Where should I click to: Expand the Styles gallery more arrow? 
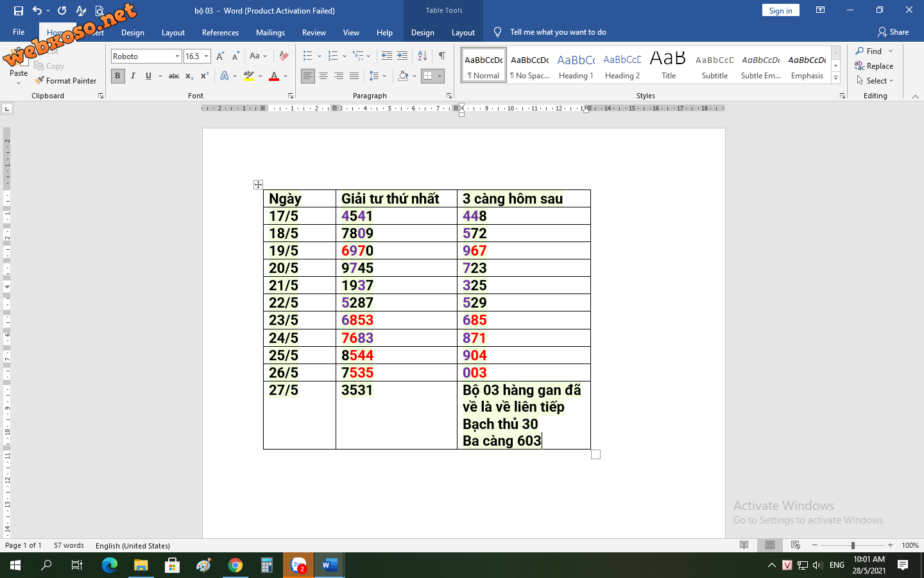point(835,78)
